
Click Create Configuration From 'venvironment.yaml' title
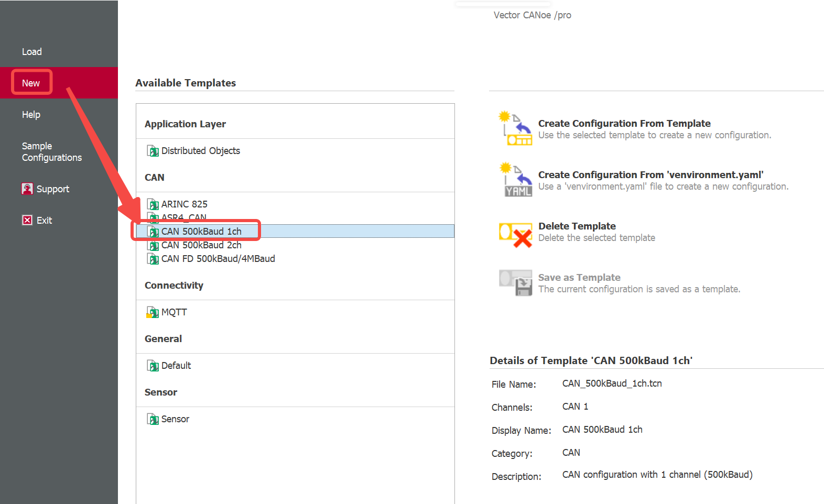point(650,175)
